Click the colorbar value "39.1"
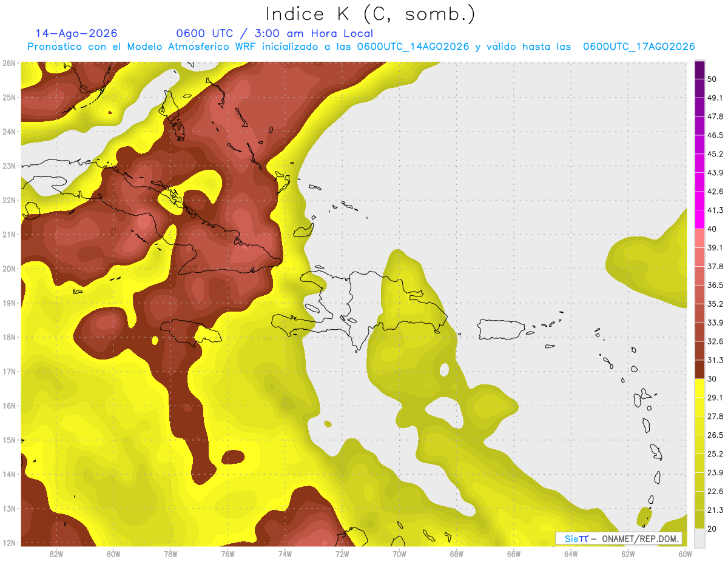 715,247
